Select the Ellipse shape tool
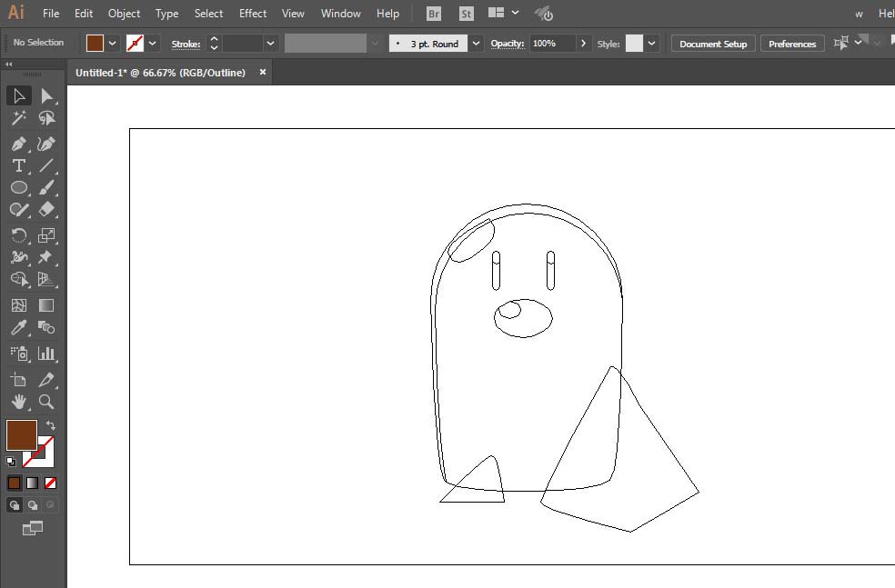The image size is (895, 588). pos(18,187)
